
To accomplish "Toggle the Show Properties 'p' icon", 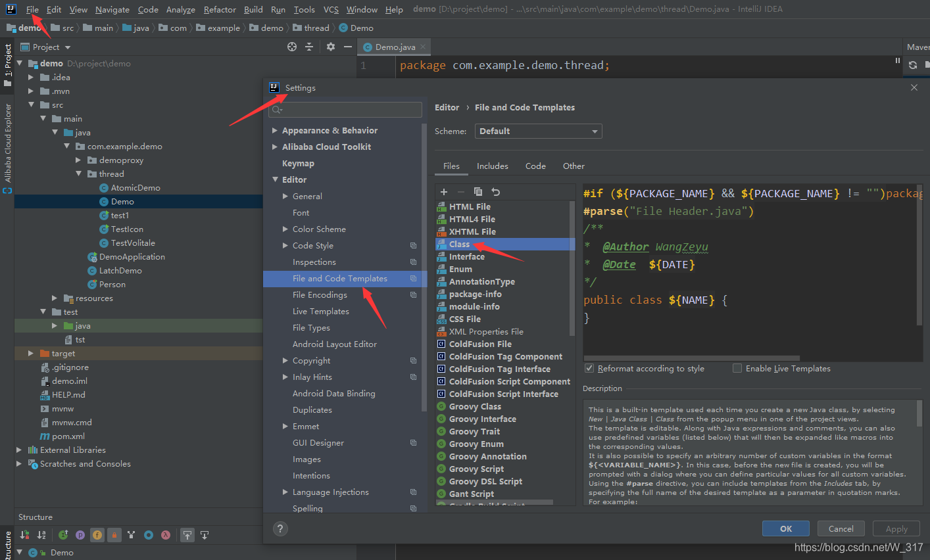I will pos(80,535).
